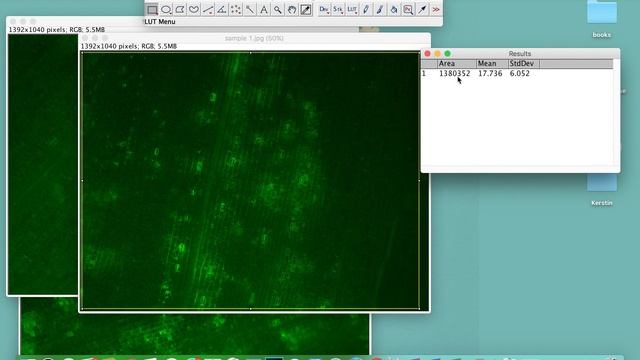Click the Results window title bar
This screenshot has height=360, width=640.
(x=520, y=53)
